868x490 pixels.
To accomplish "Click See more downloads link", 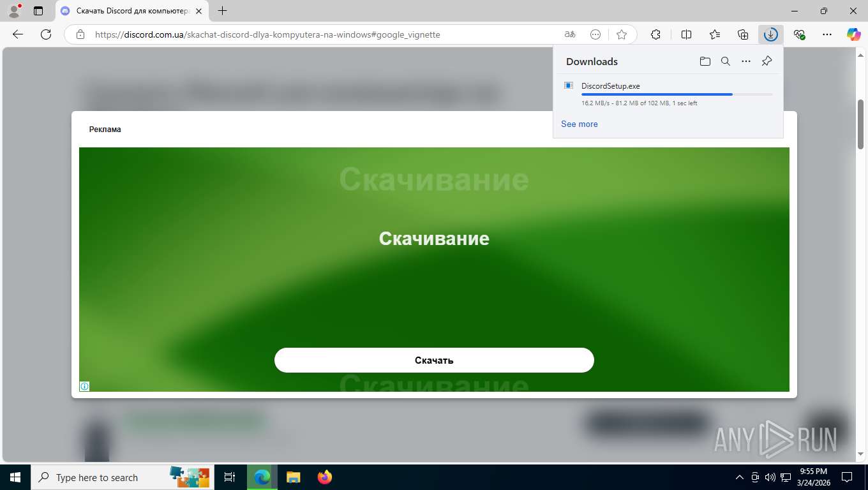I will [580, 124].
